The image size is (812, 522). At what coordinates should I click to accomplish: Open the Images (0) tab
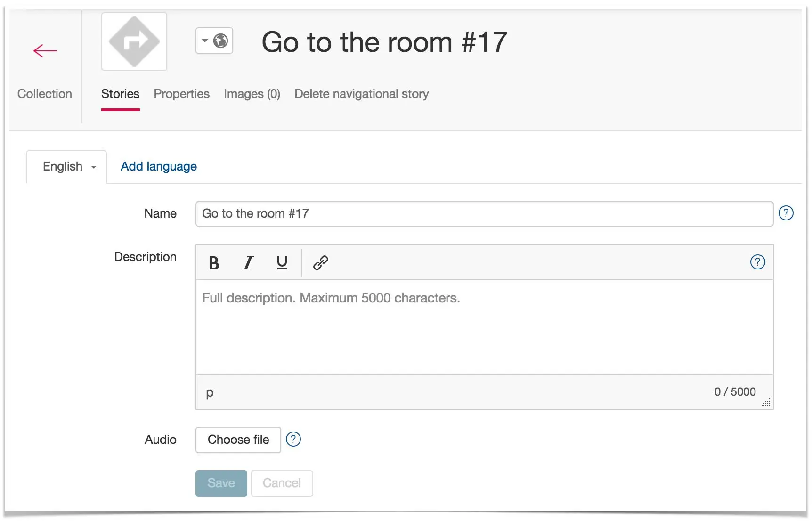(252, 94)
